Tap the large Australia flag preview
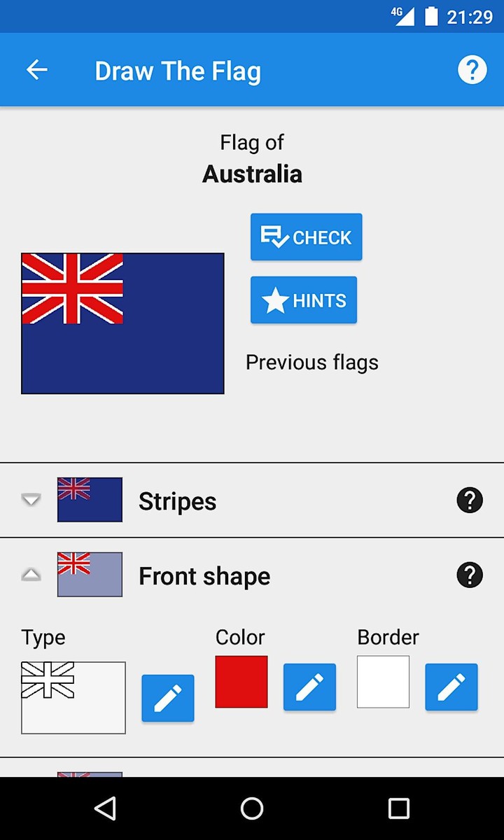This screenshot has width=504, height=840. (122, 323)
